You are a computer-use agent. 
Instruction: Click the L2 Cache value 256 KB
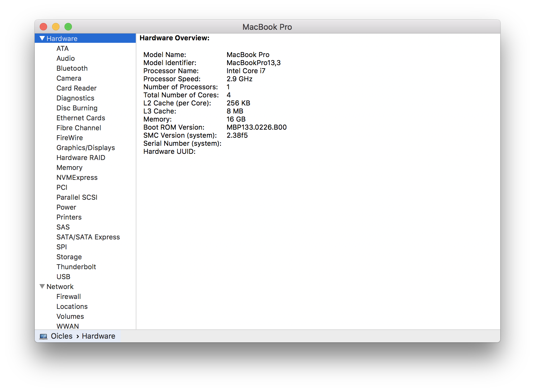click(x=238, y=103)
